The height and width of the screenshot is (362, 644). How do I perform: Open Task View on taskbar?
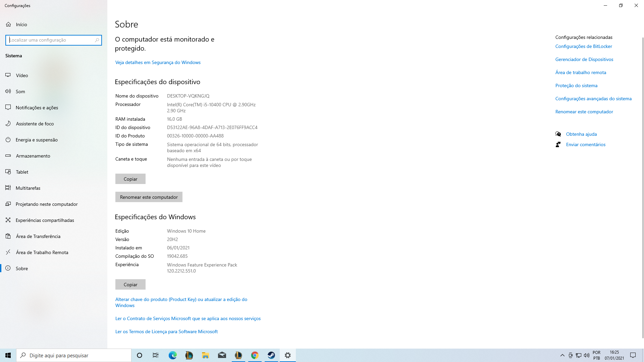156,355
